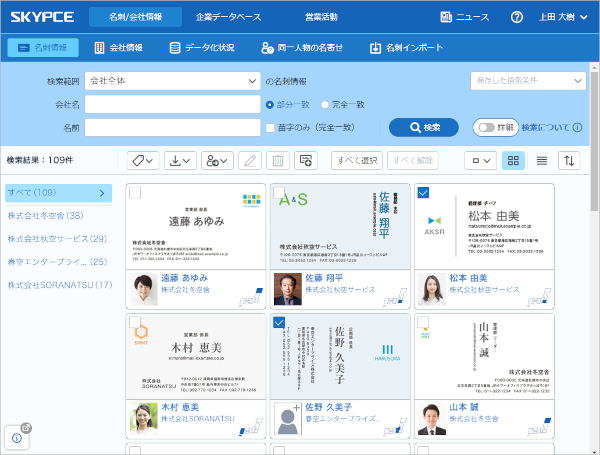Switch to the 企業データベース tab

[x=230, y=17]
